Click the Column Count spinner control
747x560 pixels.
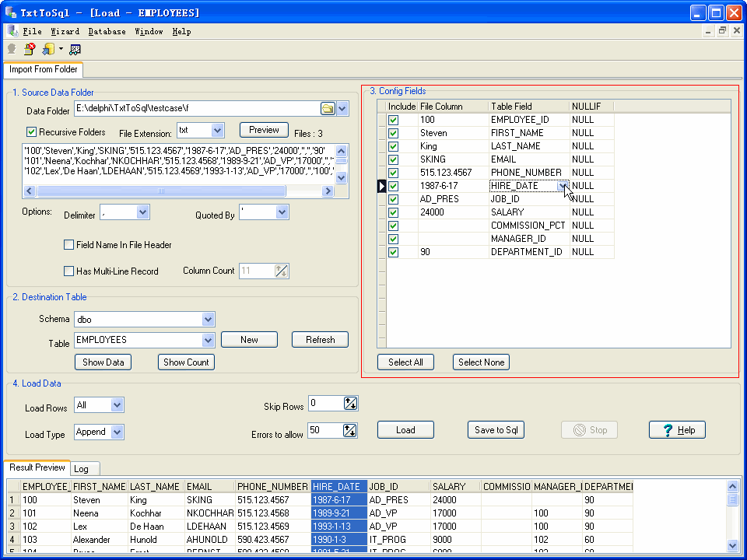[282, 271]
